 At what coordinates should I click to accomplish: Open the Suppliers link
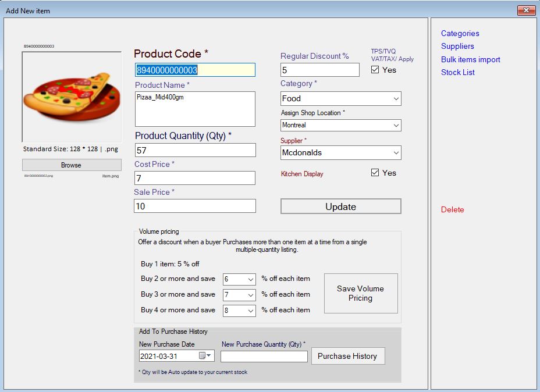click(x=458, y=47)
